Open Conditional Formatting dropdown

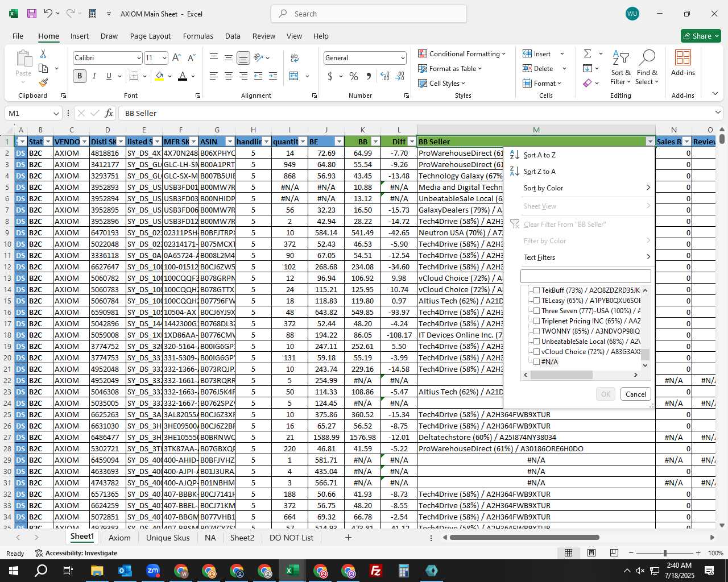pos(461,53)
